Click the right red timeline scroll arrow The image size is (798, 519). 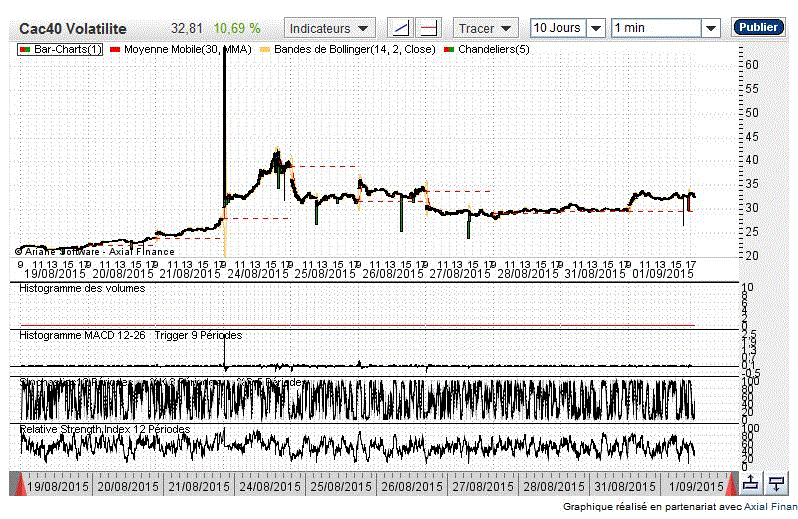coord(730,485)
